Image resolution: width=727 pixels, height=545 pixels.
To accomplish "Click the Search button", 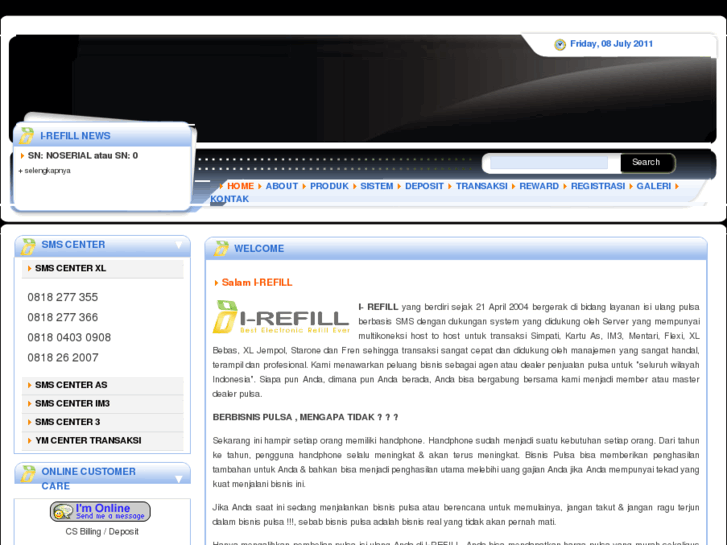I will [x=646, y=162].
